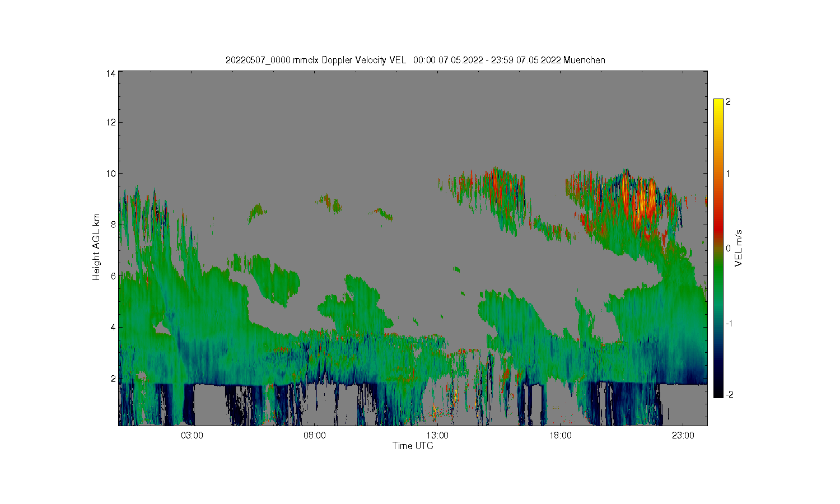Click the 'Height AGL km' axis title
This screenshot has height=504, width=840.
(96, 247)
